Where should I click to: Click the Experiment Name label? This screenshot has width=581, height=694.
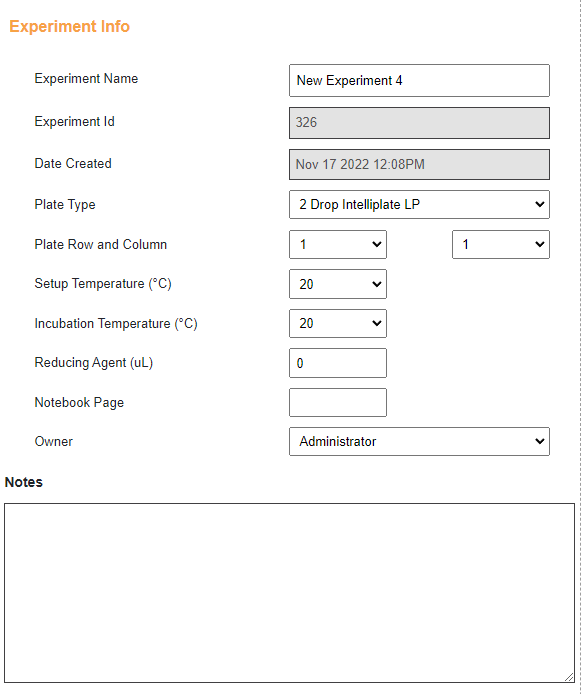coord(86,78)
